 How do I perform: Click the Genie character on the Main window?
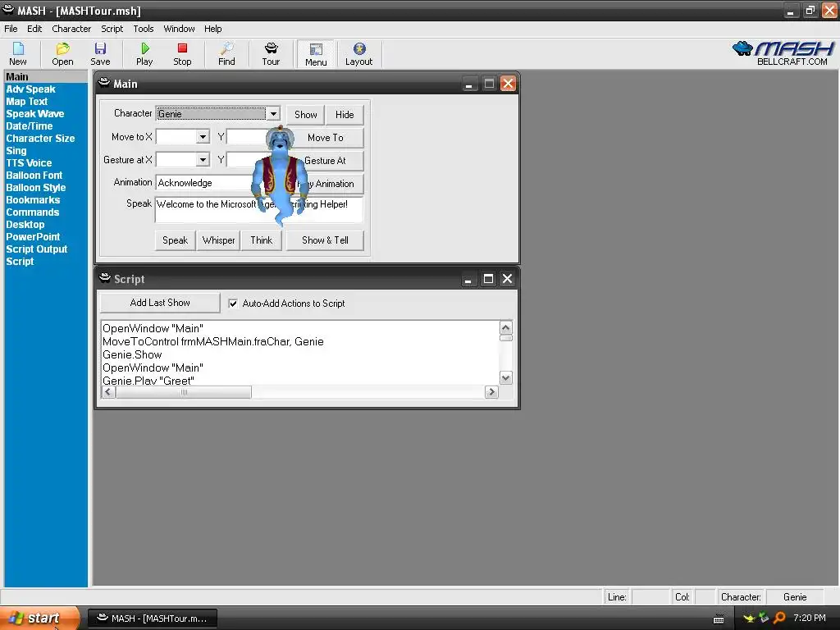(280, 174)
